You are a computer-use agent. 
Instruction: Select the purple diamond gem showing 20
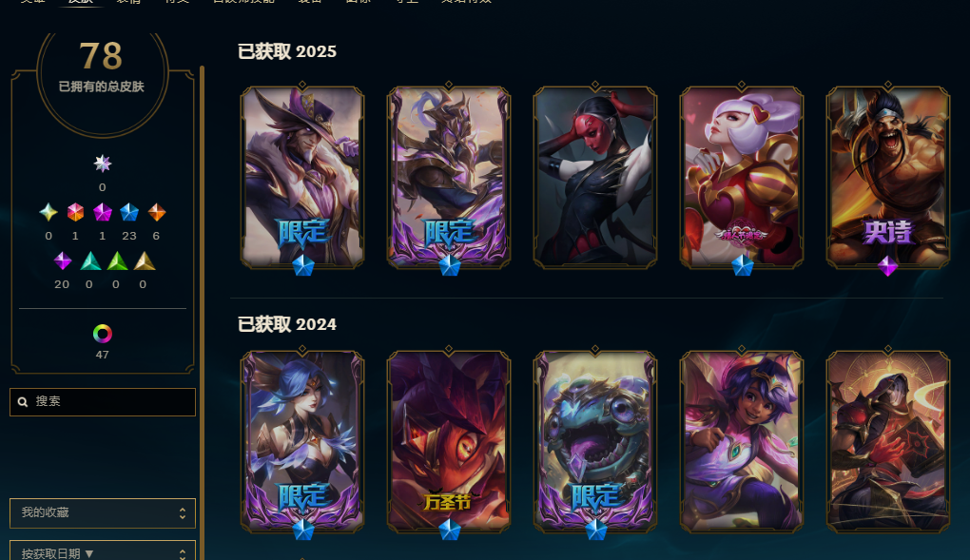point(63,261)
